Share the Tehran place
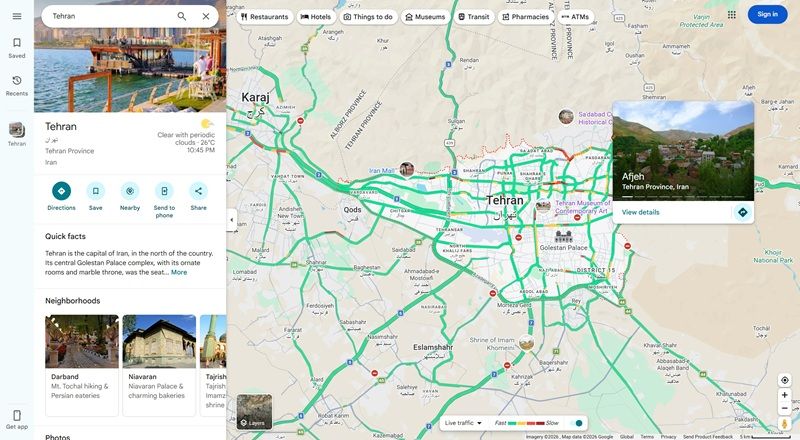The image size is (800, 440). pyautogui.click(x=198, y=197)
